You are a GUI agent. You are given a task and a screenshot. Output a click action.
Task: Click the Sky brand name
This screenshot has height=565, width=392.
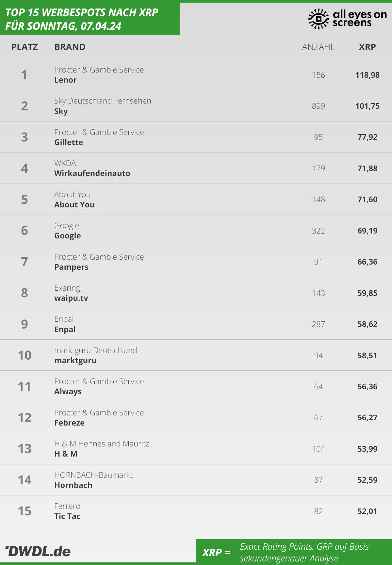[61, 111]
